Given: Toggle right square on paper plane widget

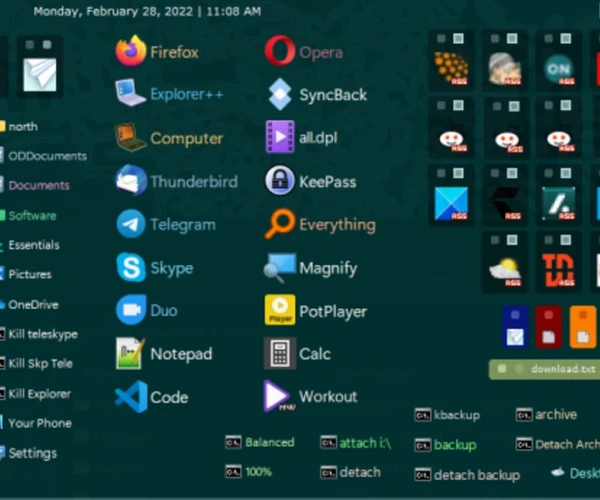Looking at the screenshot, I should pos(47,45).
